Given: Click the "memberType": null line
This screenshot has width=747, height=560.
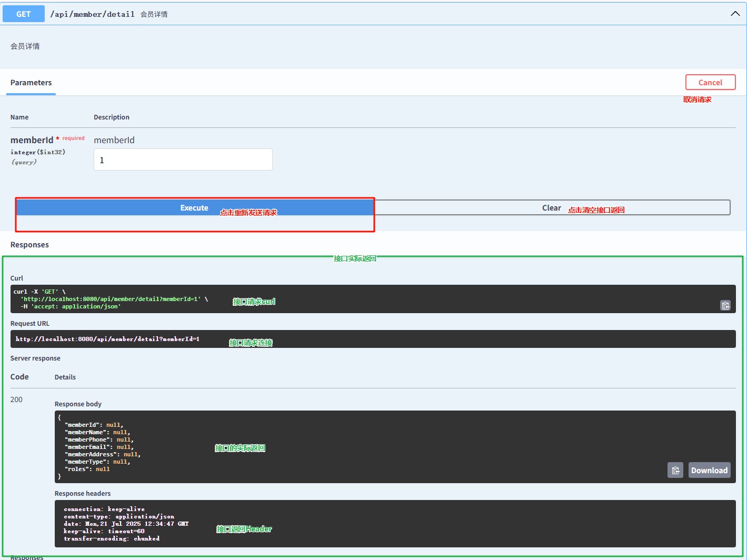Looking at the screenshot, I should 97,462.
